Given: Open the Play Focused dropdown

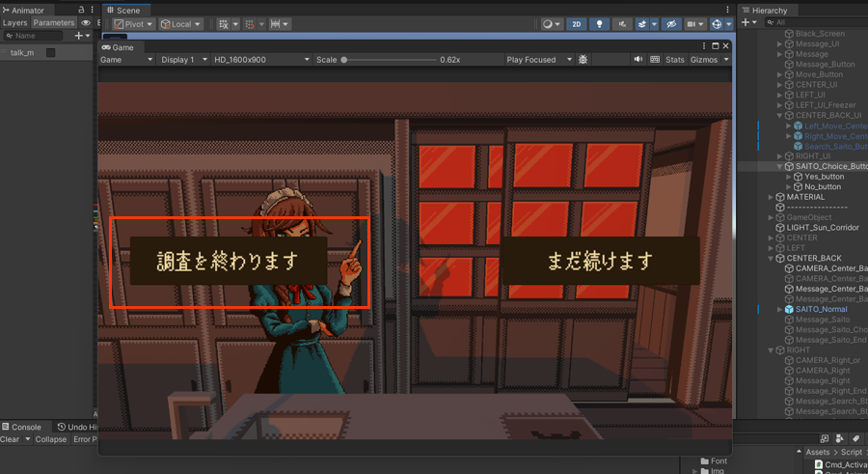Looking at the screenshot, I should [536, 60].
